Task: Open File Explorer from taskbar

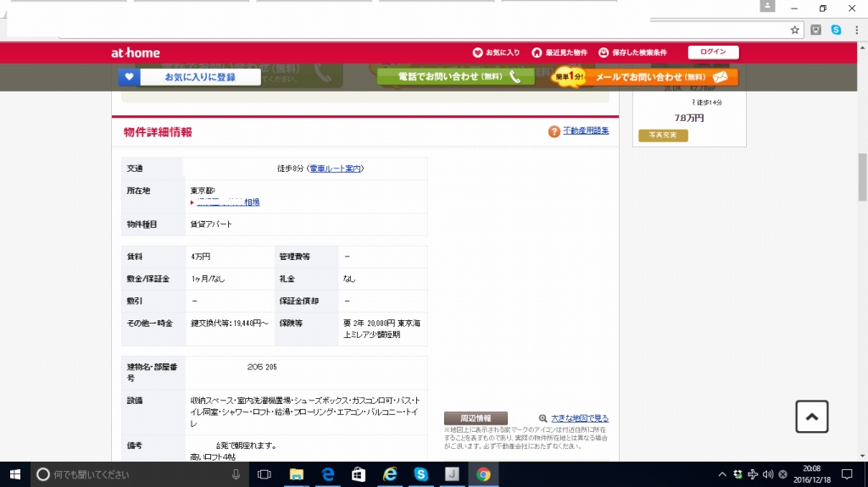Action: click(x=297, y=474)
